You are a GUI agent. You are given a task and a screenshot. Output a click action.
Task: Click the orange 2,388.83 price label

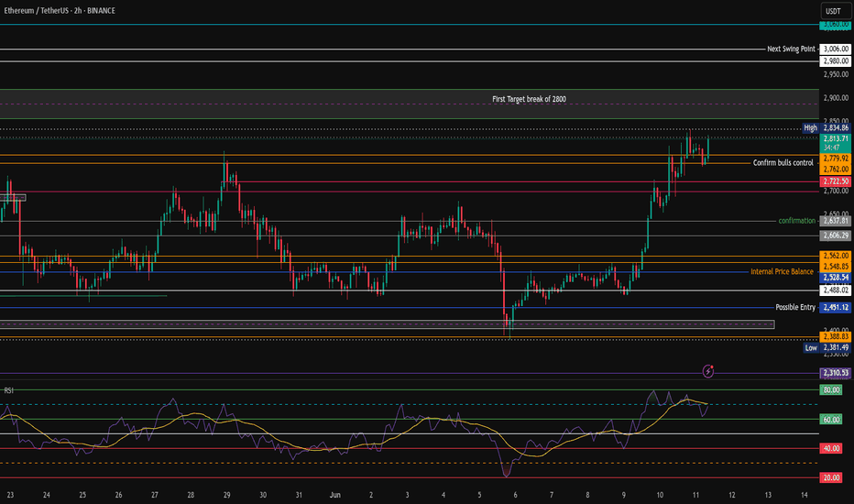point(836,337)
